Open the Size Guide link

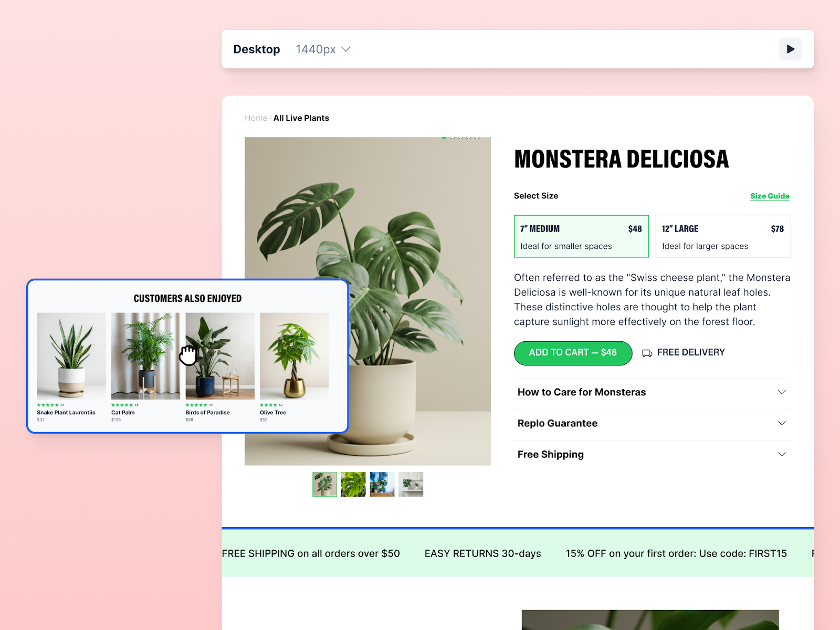point(770,196)
